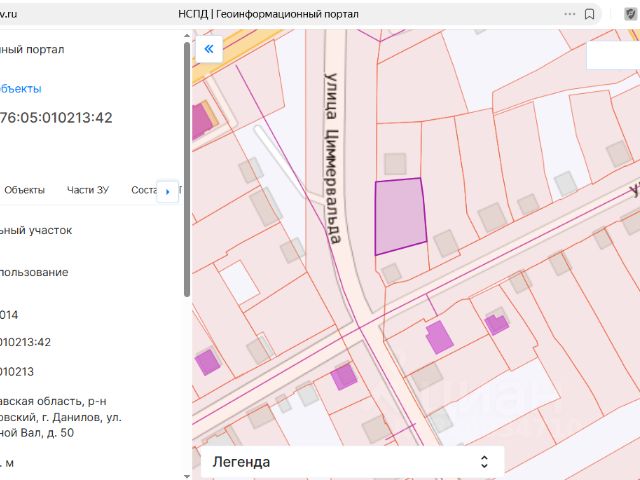
Task: Select the partially visible Соста tab
Action: click(144, 190)
